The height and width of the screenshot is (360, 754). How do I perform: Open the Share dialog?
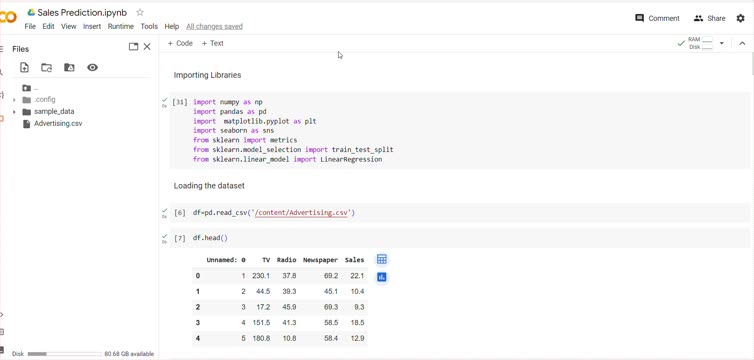click(x=709, y=18)
